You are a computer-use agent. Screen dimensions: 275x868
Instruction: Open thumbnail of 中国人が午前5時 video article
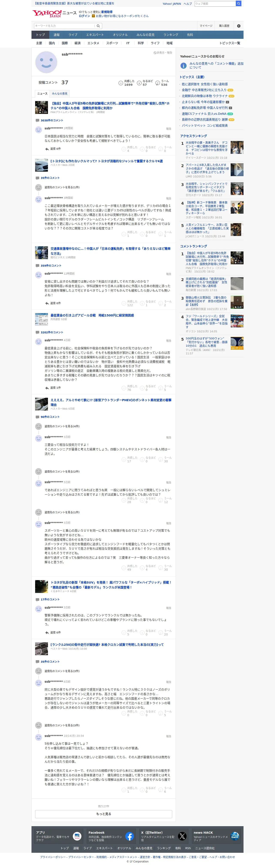click(x=42, y=107)
